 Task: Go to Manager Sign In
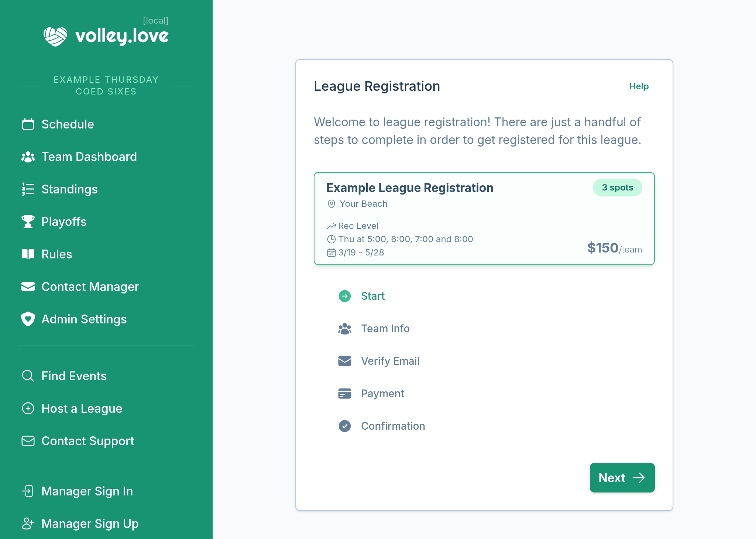[x=87, y=491]
